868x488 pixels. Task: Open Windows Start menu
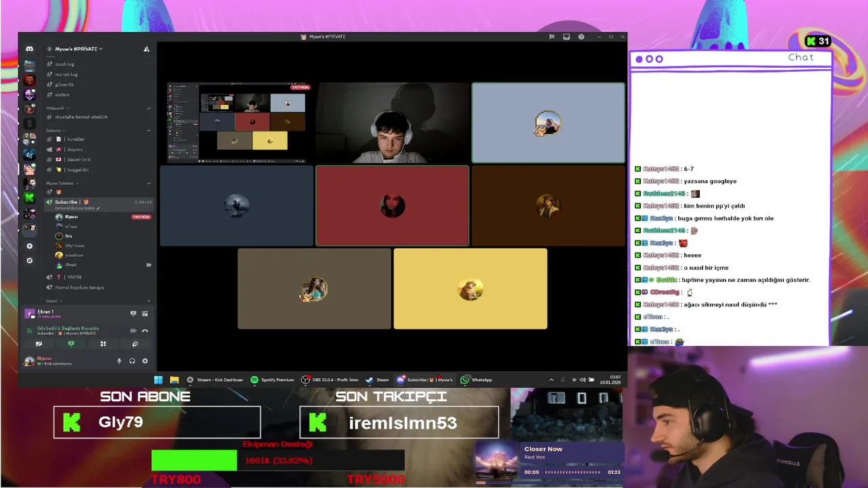pos(158,380)
